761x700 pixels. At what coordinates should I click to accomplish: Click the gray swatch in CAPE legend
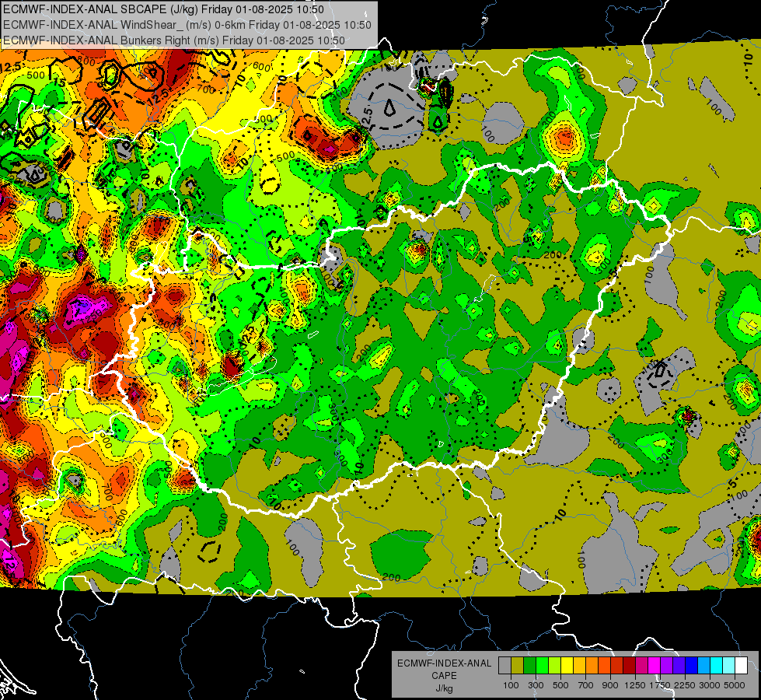pos(504,666)
